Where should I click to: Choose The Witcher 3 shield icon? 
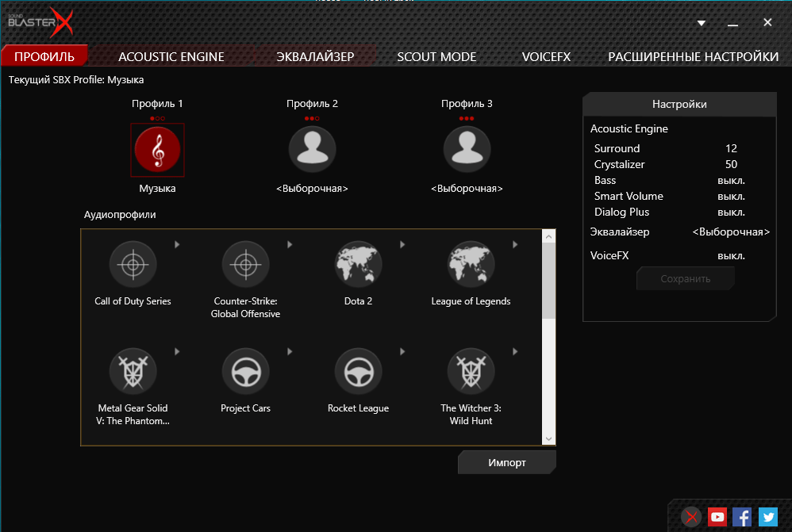pos(471,372)
